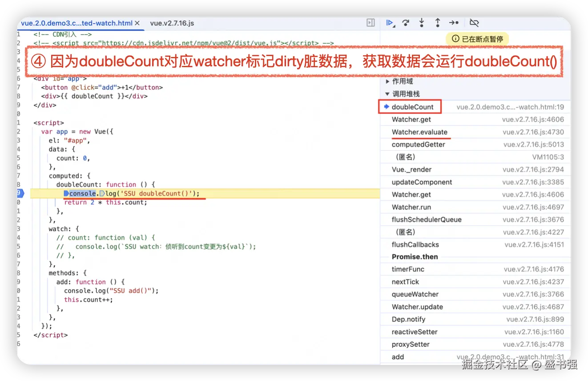Screen dimensions: 588x381
Task: Open source link watch.html:19 beside doubleCount
Action: click(510, 107)
